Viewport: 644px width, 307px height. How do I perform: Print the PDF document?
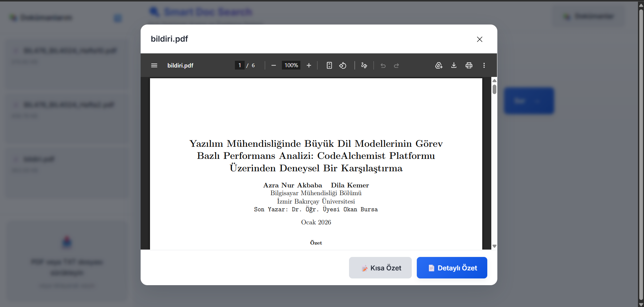(x=469, y=65)
